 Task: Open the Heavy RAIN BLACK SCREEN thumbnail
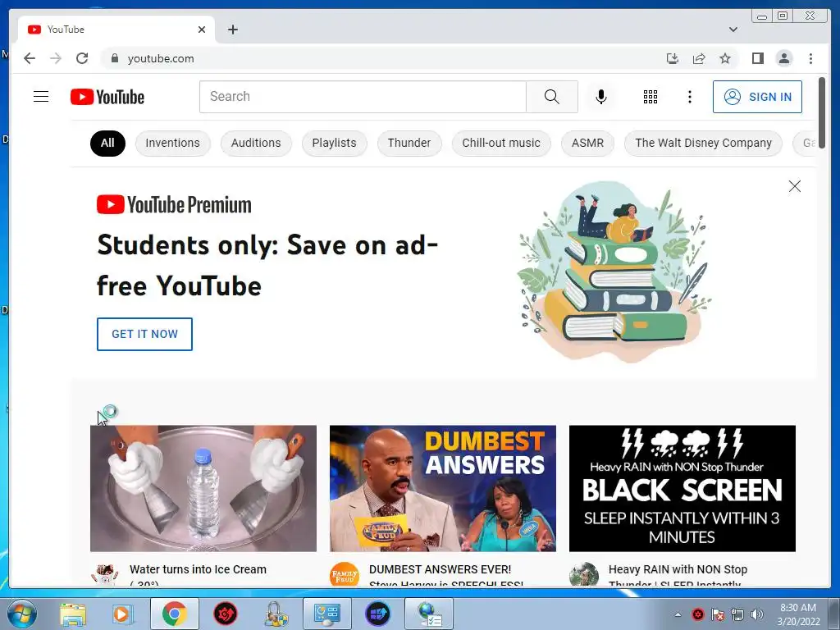click(682, 489)
